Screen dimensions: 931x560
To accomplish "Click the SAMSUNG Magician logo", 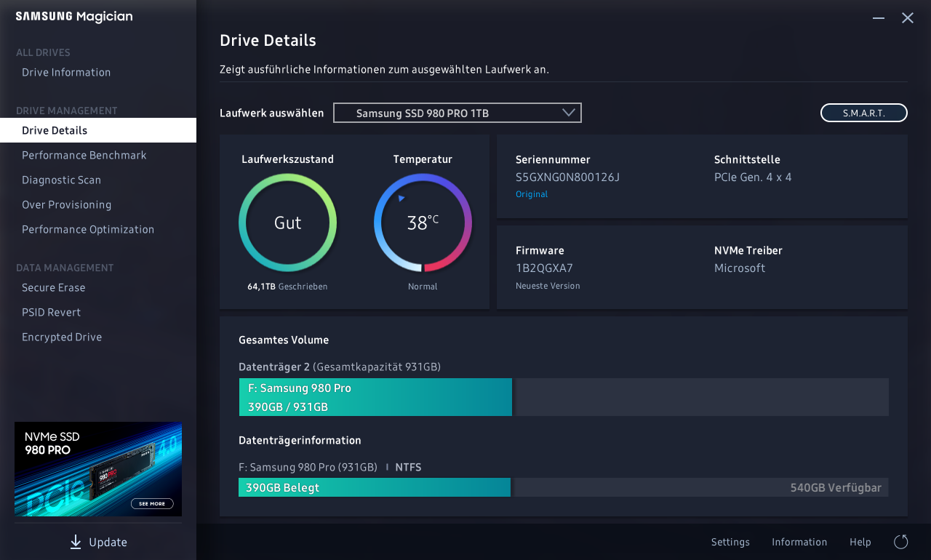I will [x=74, y=17].
